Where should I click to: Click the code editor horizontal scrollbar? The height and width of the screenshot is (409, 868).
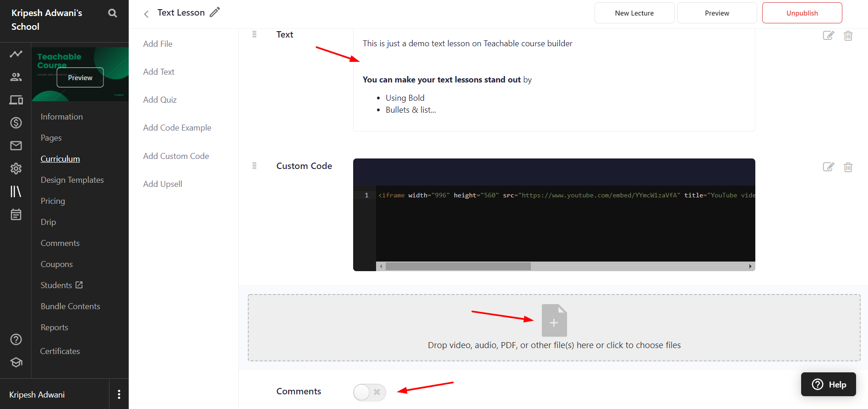pyautogui.click(x=458, y=266)
